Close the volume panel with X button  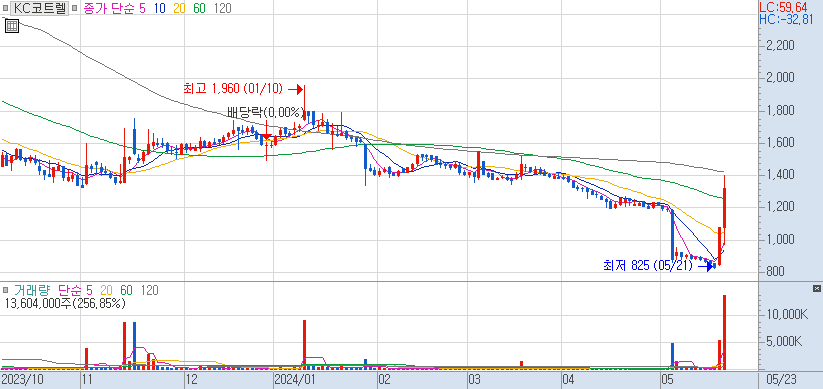point(816,289)
